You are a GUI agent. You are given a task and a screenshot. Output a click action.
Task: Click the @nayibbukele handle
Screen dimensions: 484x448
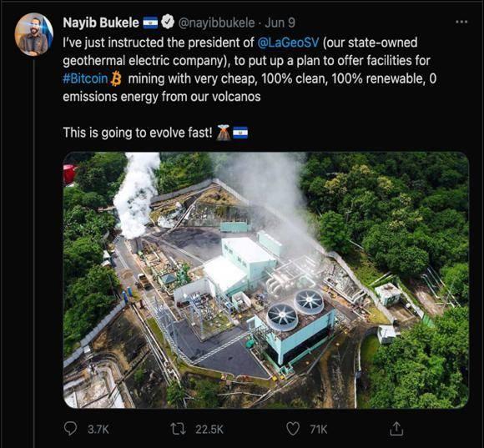pyautogui.click(x=217, y=23)
